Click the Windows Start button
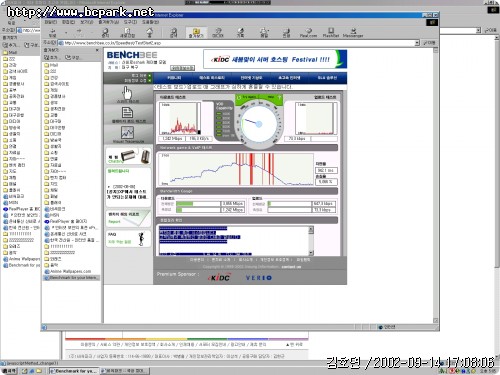Viewport: 500px width, 375px height. [8, 371]
